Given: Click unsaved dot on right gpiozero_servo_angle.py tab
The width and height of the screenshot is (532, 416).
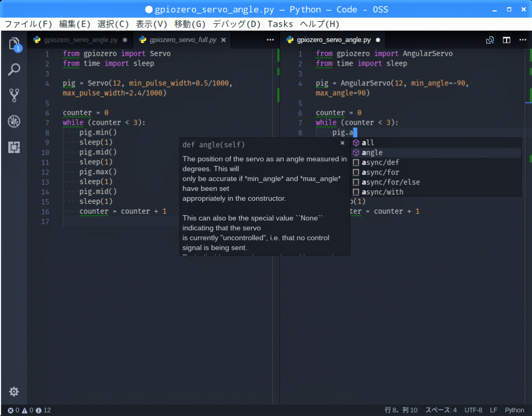Looking at the screenshot, I should (378, 40).
